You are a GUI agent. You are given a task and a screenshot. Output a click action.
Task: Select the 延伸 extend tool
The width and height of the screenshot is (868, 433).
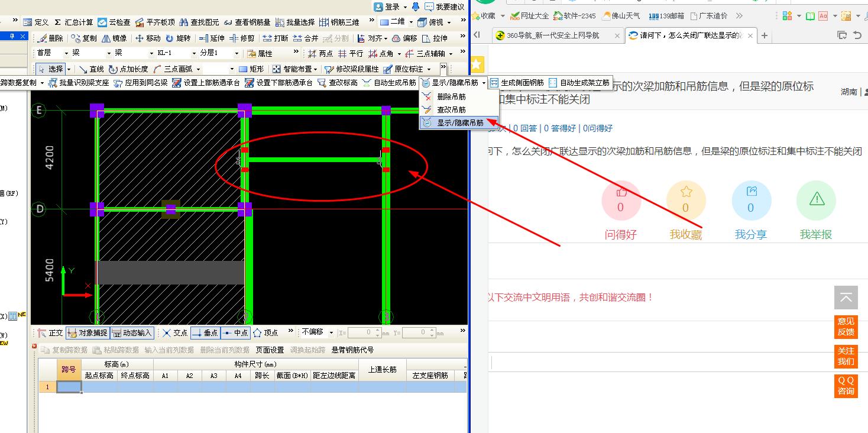212,38
